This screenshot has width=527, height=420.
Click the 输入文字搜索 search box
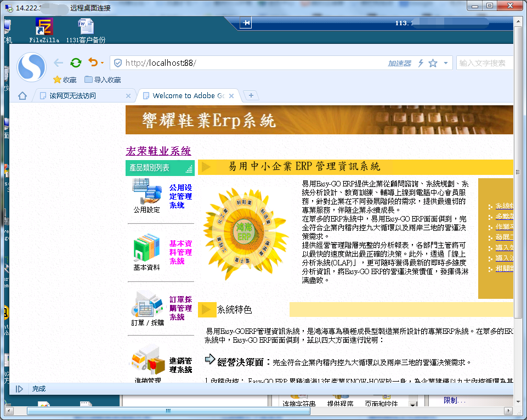click(484, 63)
